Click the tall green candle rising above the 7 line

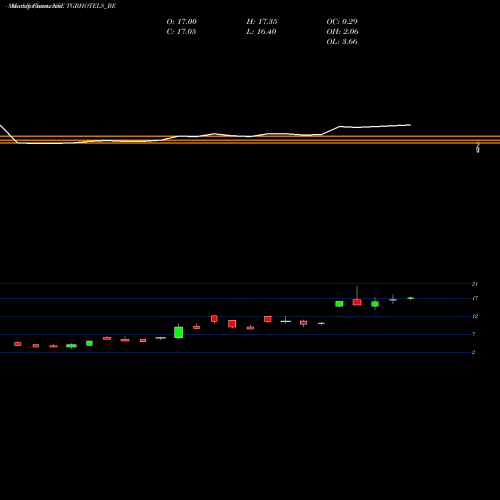pyautogui.click(x=179, y=332)
